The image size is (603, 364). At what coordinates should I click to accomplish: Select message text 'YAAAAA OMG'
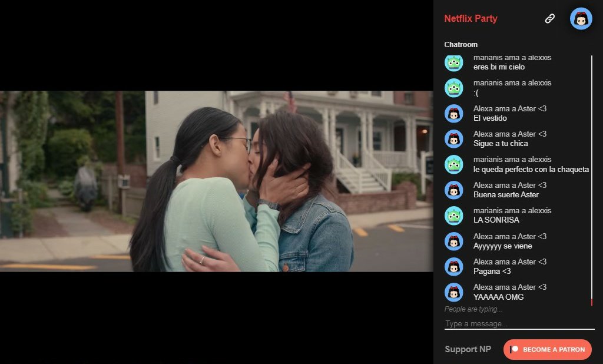point(498,297)
